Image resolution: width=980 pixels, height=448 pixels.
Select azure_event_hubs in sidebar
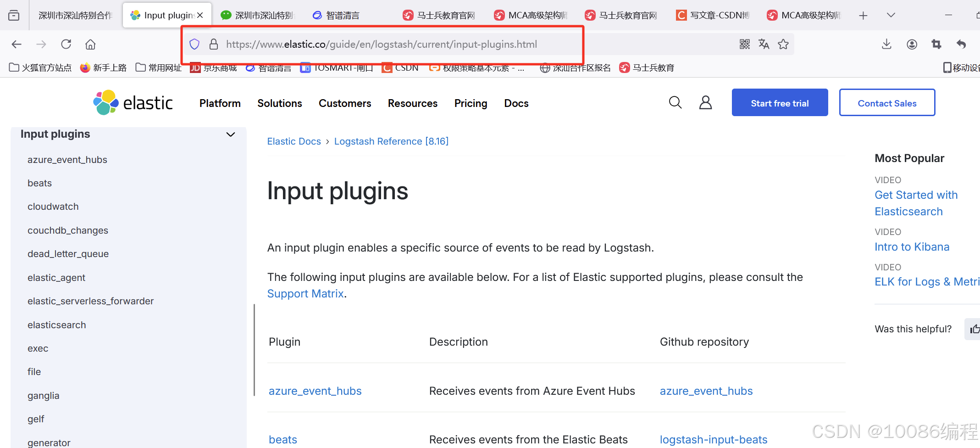(x=67, y=160)
